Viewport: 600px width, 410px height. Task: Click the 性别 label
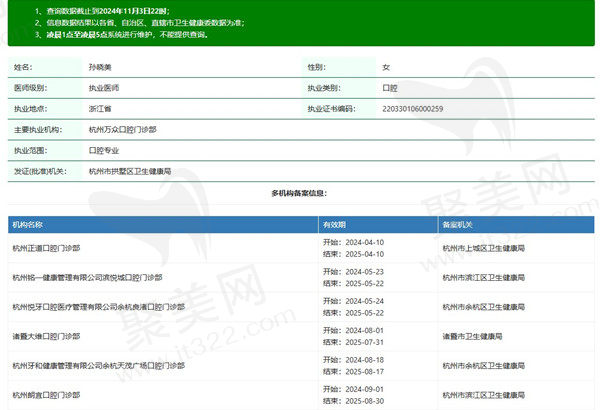pyautogui.click(x=316, y=67)
